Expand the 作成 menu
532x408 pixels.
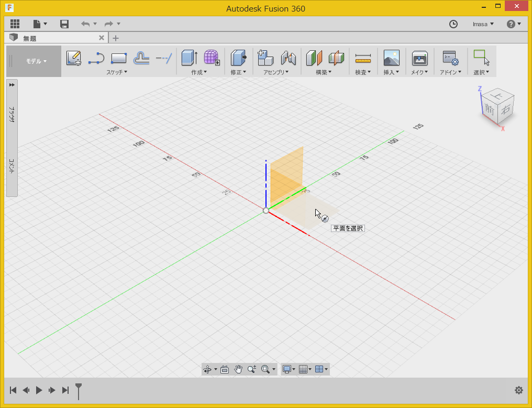pos(199,72)
